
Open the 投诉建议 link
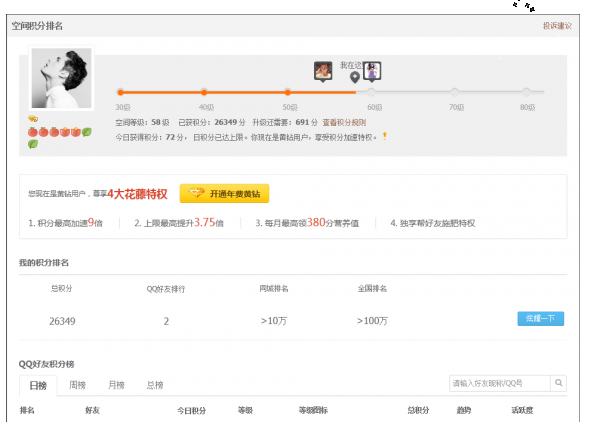pyautogui.click(x=557, y=26)
